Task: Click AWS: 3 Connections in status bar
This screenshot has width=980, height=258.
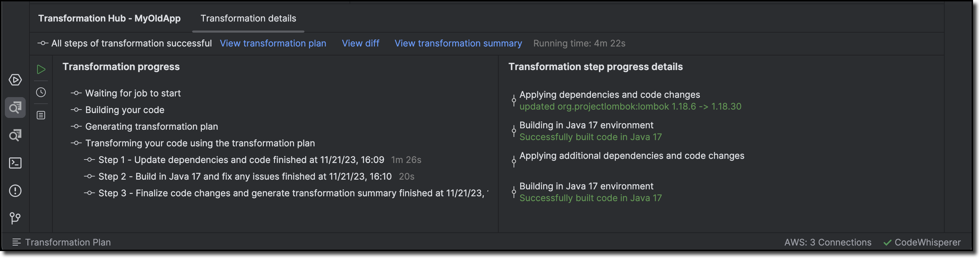Action: point(827,242)
